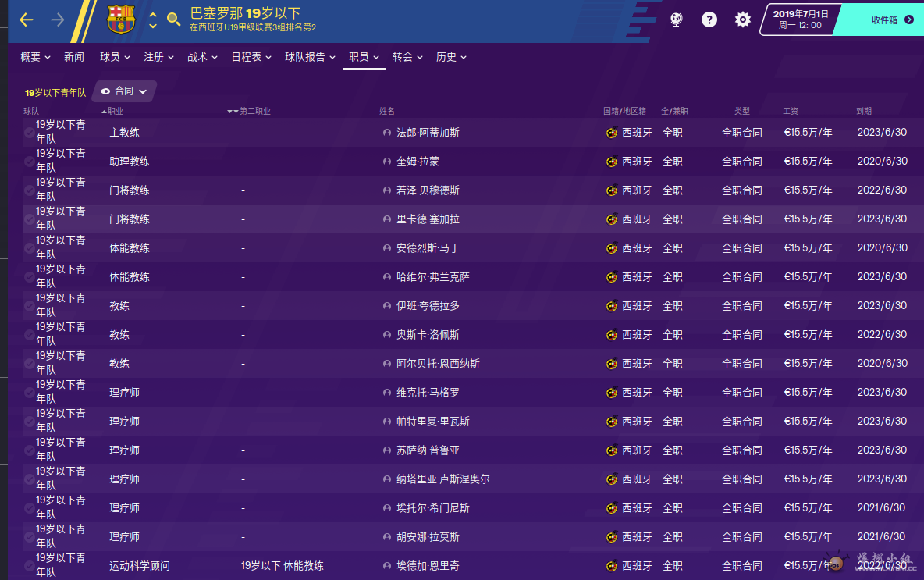Open staff profile 哈维尔·弗兰克萨
This screenshot has height=580, width=924.
[432, 277]
